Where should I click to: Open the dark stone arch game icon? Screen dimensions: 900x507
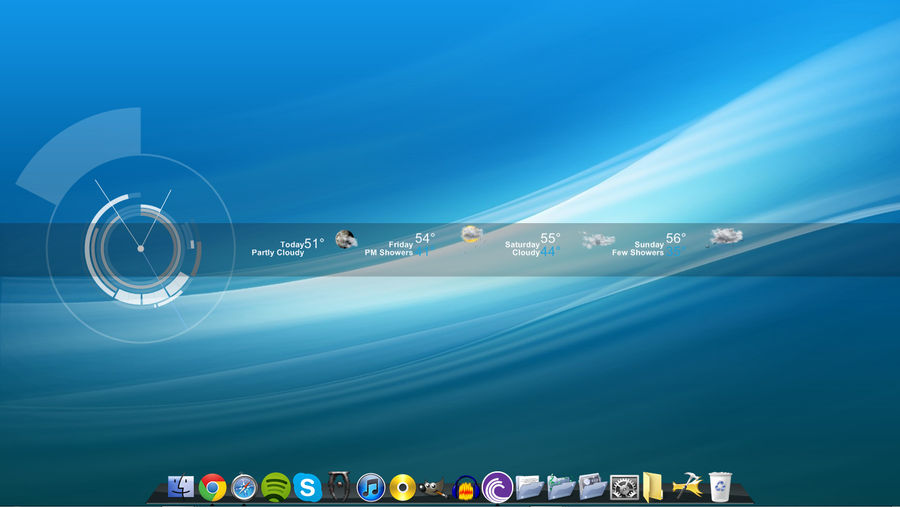coord(339,486)
